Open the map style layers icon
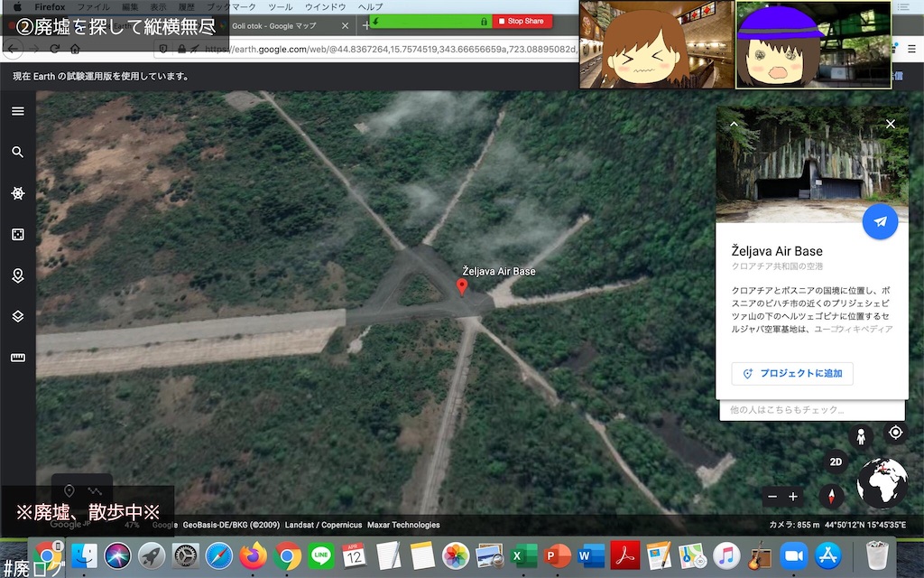The image size is (924, 578). pos(18,316)
